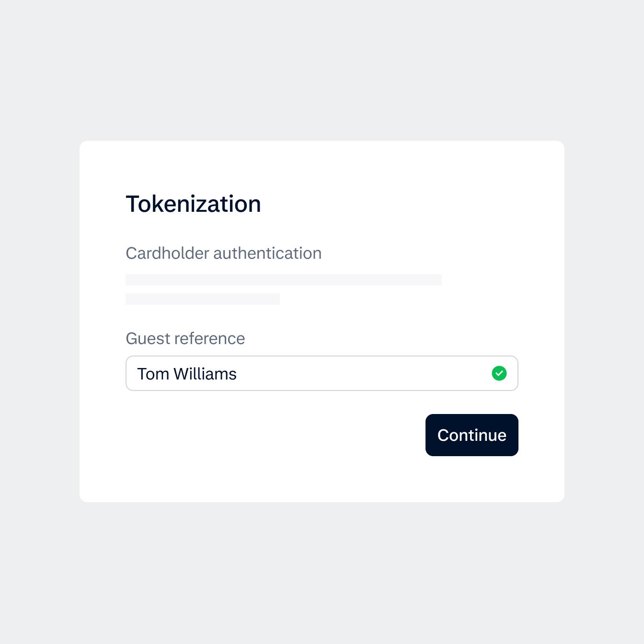Select the Tom Williams text entry
644x644 pixels.
click(x=187, y=373)
